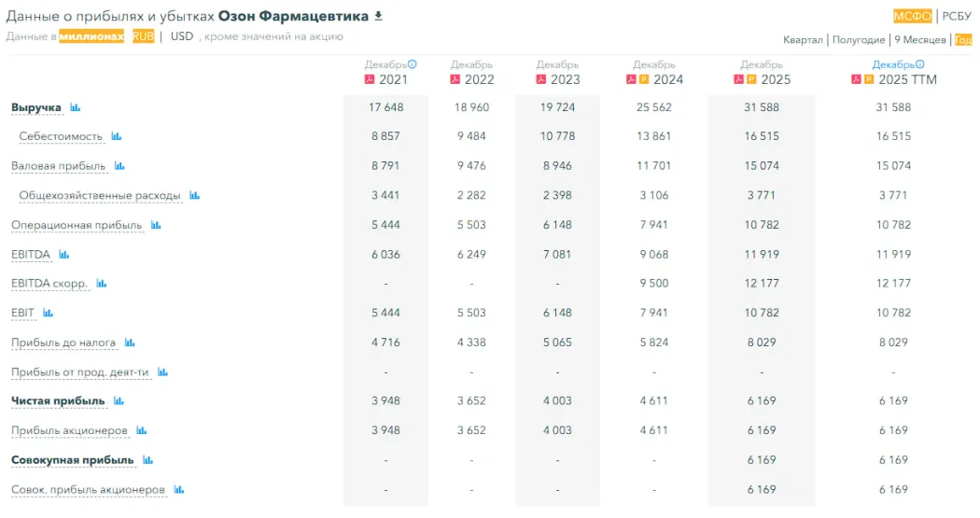
Task: Click the info icon beside Декабрь 2021
Action: pos(413,64)
